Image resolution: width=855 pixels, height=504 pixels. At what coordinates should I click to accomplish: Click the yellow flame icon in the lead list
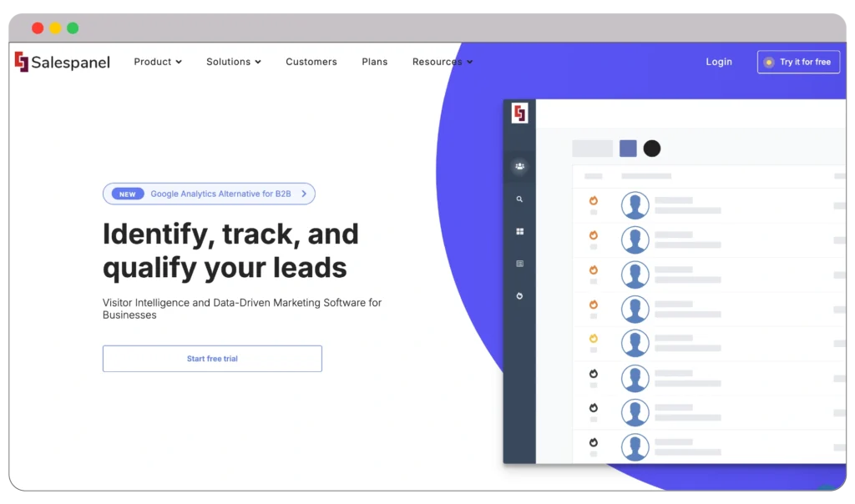pyautogui.click(x=594, y=339)
